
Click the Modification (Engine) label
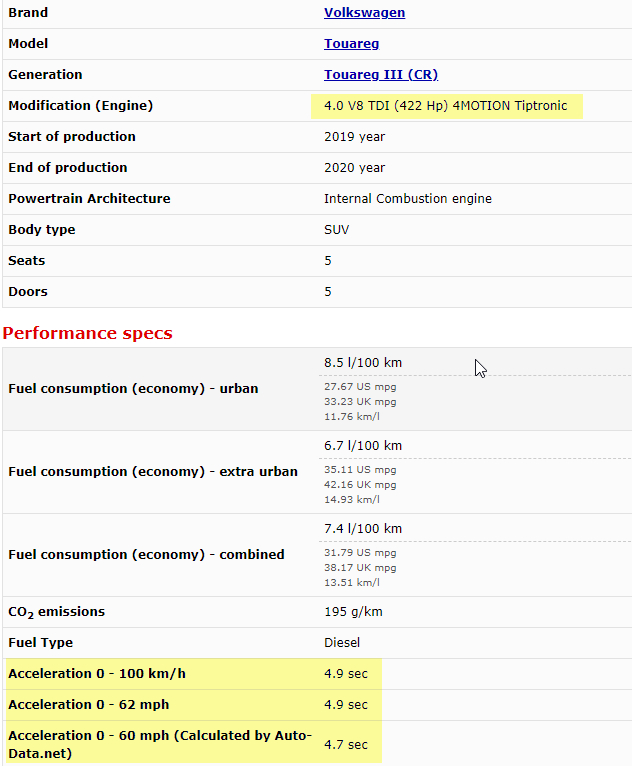click(x=81, y=106)
